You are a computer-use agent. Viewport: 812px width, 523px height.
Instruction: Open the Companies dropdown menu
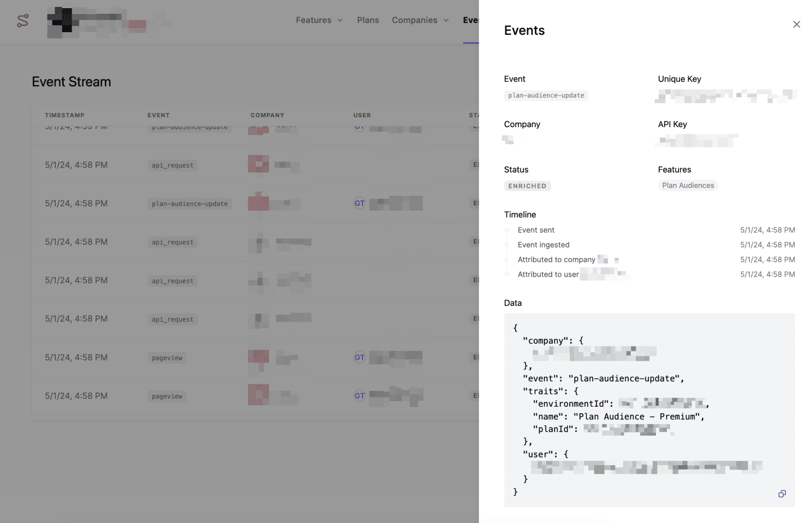(420, 20)
